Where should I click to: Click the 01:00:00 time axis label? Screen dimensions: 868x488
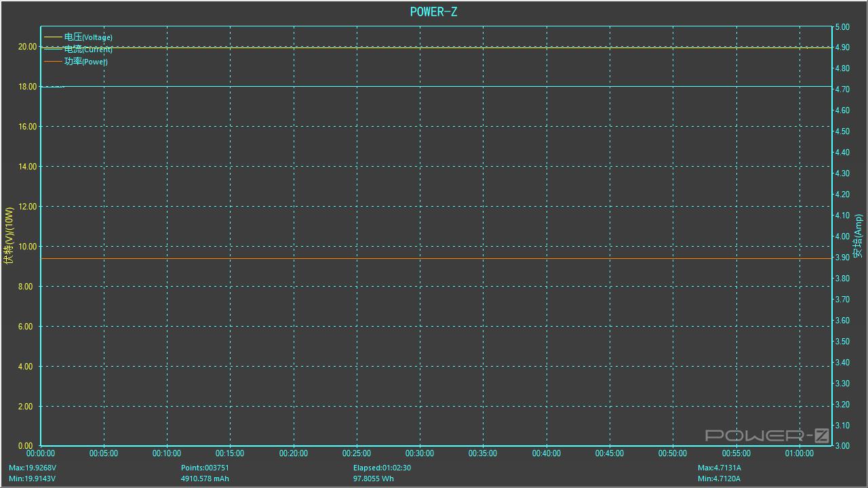(800, 453)
